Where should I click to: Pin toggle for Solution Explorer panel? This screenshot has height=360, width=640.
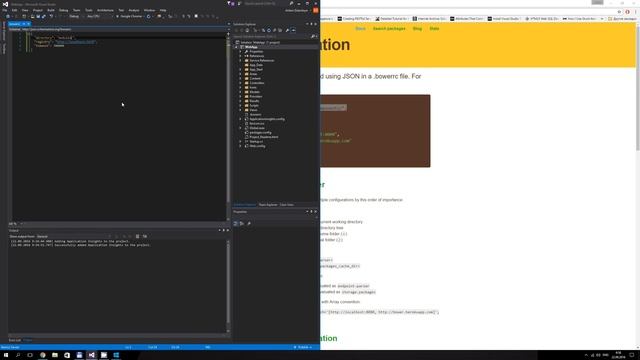tap(311, 24)
